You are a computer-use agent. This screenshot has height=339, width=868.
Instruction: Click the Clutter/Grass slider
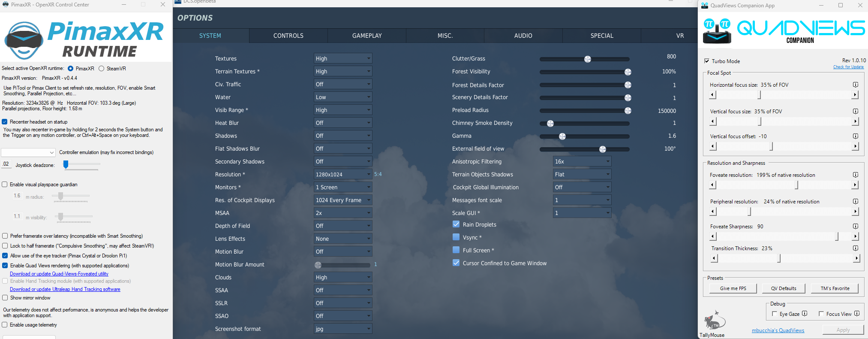point(585,59)
